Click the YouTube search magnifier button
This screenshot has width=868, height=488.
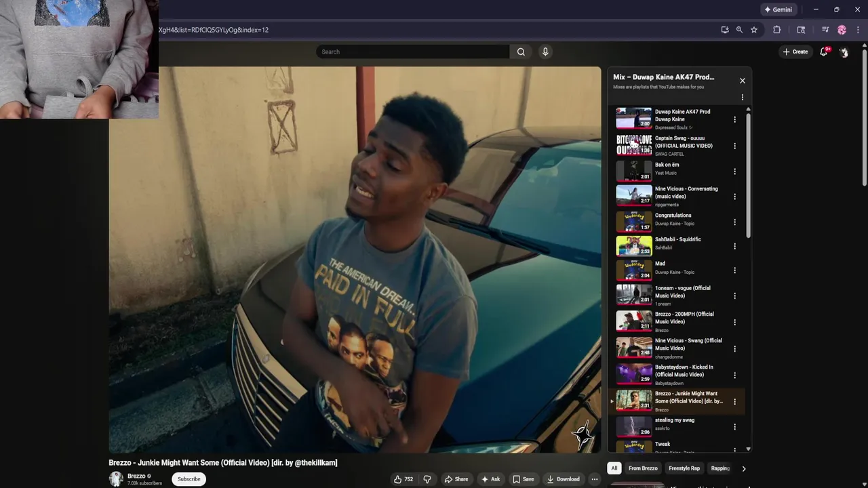521,52
